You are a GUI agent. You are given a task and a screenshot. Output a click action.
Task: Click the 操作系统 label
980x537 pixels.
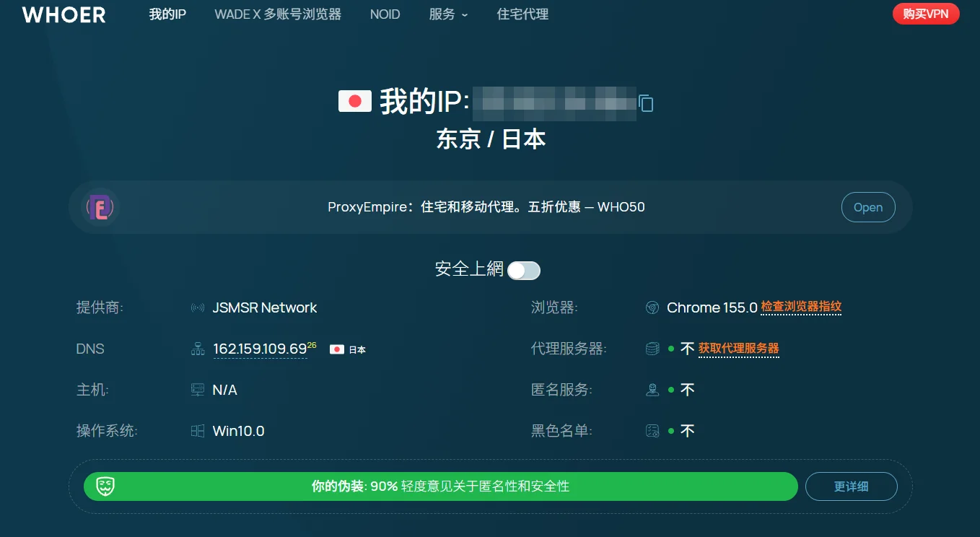pyautogui.click(x=107, y=431)
